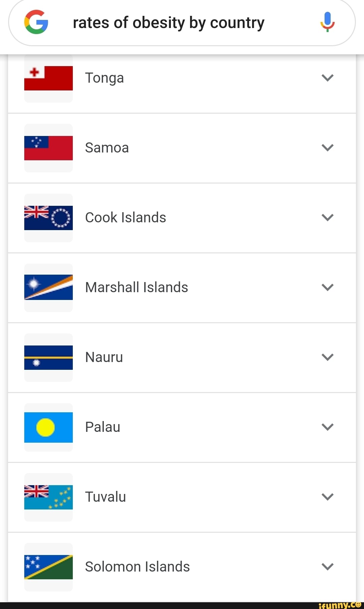Screen dimensions: 364x609
Task: Click the Solomon Islands flag thumbnail
Action: (x=48, y=567)
